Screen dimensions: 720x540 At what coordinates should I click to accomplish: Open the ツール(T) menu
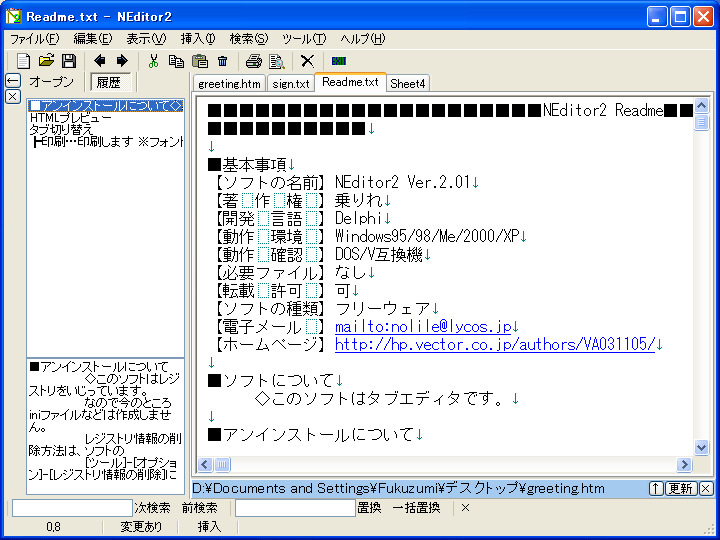click(304, 39)
